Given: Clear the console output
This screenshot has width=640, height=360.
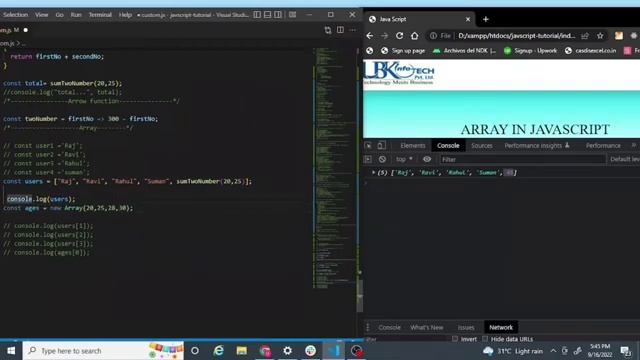Looking at the screenshot, I should [382, 160].
